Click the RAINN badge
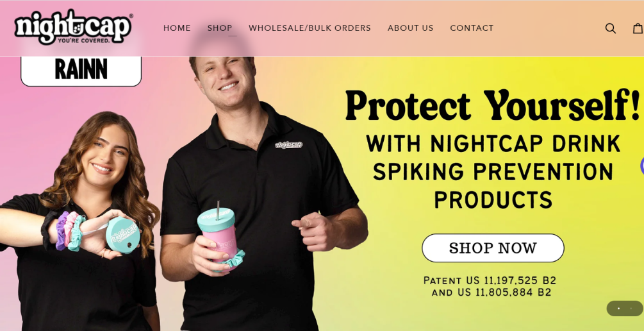 pos(81,71)
